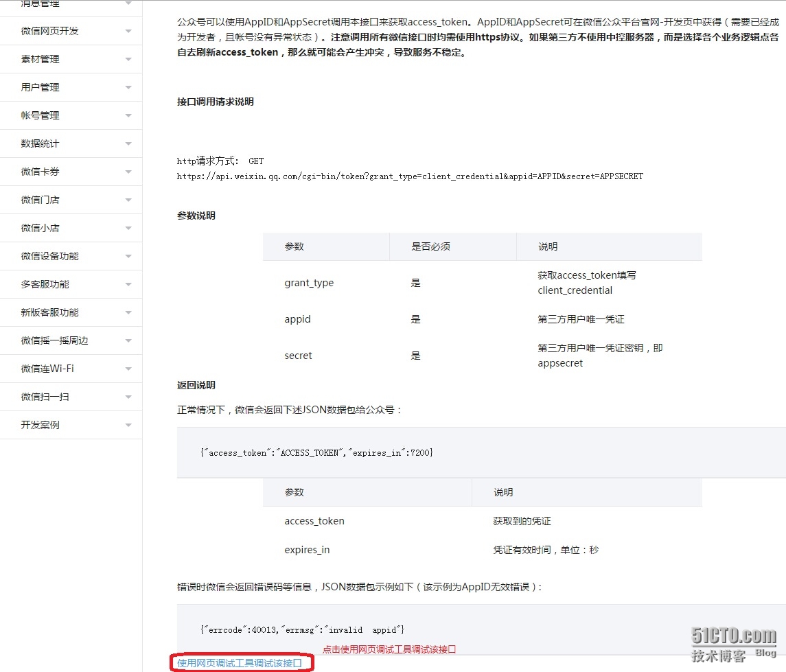Expand arrow beside 微信小店
The width and height of the screenshot is (786, 672).
point(128,228)
